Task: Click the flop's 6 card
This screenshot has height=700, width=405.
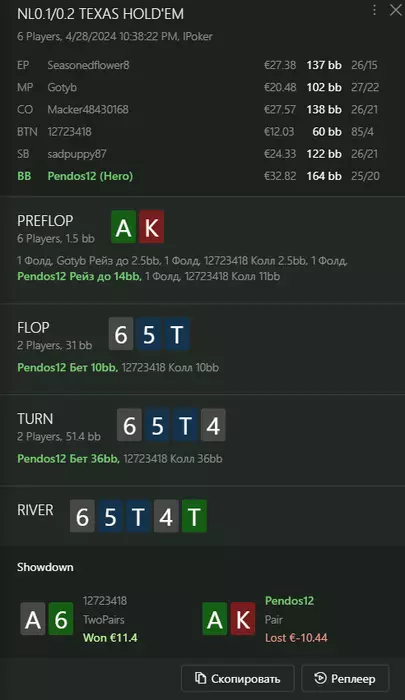Action: coord(121,334)
